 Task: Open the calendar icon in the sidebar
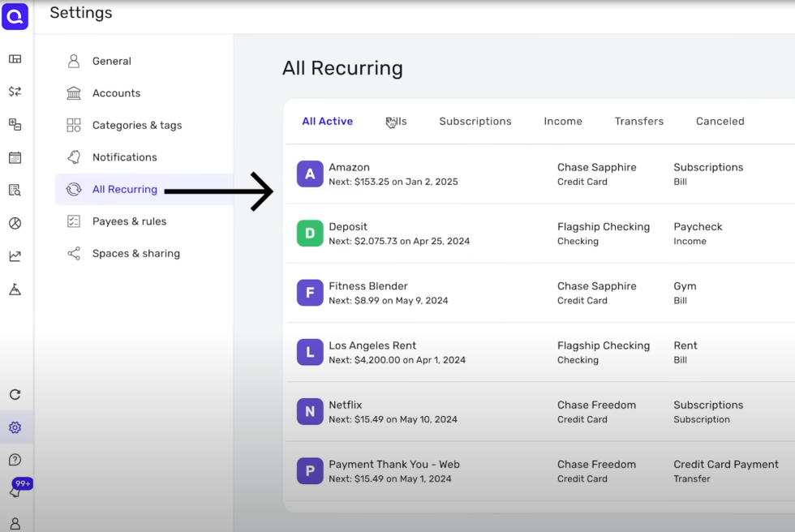15,157
